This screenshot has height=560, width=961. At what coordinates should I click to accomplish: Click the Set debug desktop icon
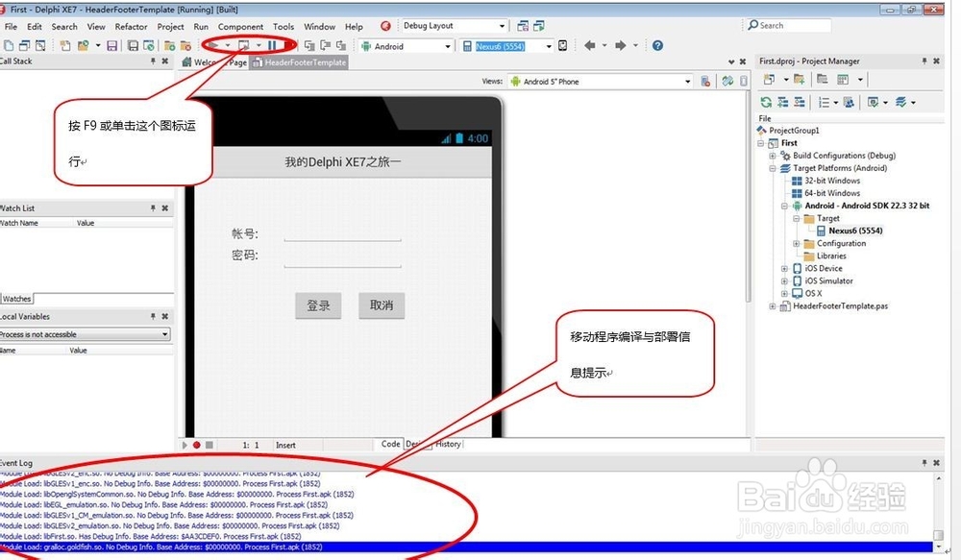pos(539,26)
